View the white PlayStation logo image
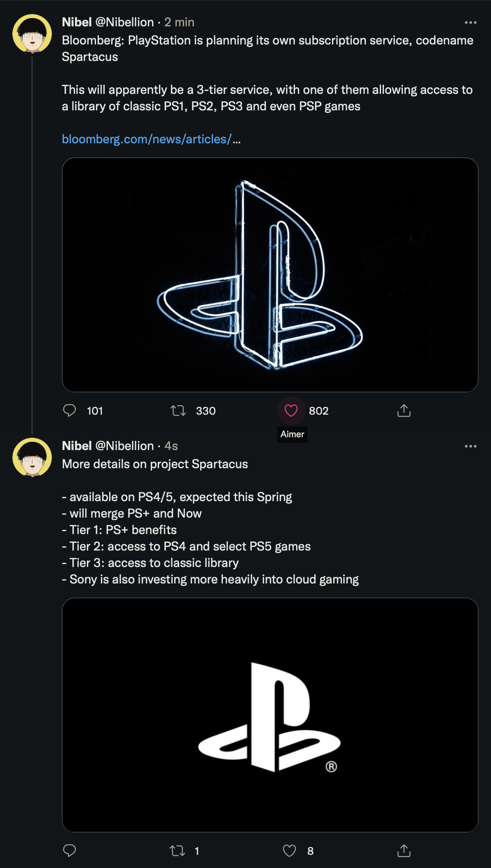Image resolution: width=491 pixels, height=868 pixels. tap(270, 715)
